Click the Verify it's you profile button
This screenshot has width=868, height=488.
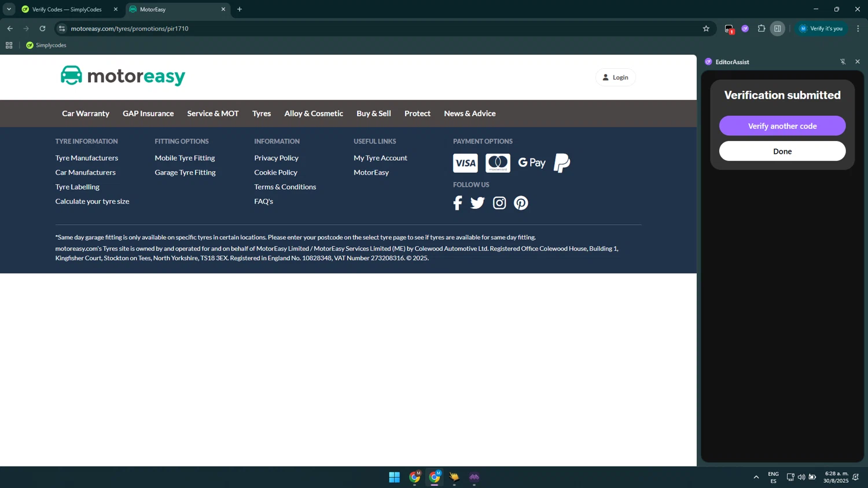tap(821, 28)
